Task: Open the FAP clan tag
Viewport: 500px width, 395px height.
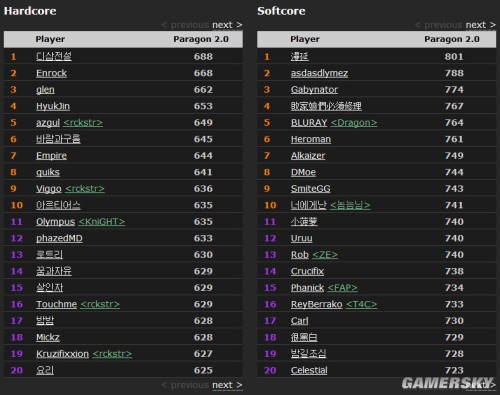Action: [x=342, y=288]
